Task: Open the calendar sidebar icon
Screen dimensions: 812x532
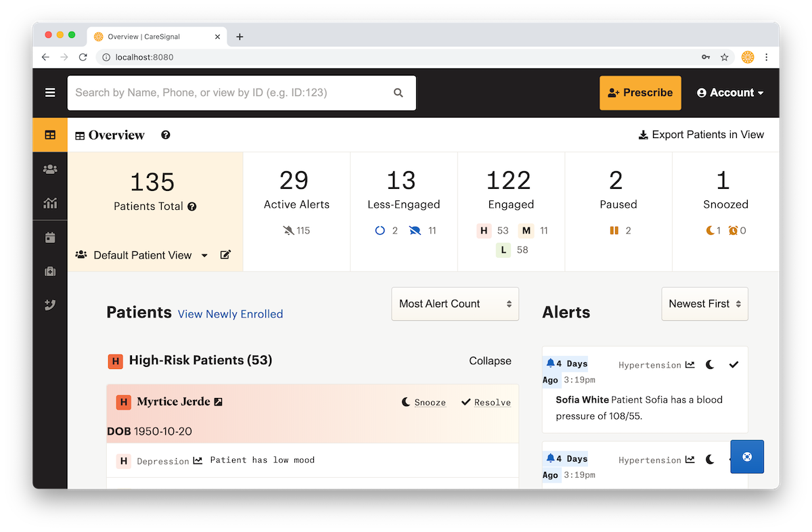Action: (50, 238)
